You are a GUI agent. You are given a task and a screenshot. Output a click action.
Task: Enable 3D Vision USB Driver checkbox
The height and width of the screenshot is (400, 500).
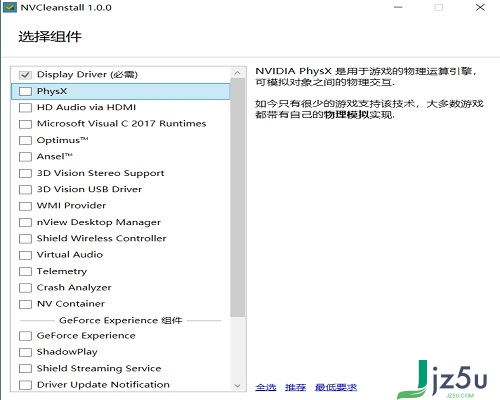coord(25,190)
